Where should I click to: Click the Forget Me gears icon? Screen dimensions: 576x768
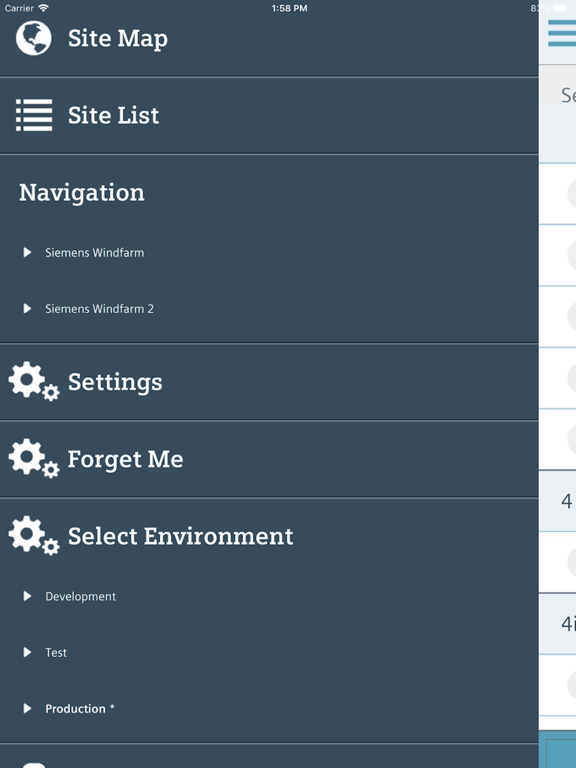click(x=34, y=458)
